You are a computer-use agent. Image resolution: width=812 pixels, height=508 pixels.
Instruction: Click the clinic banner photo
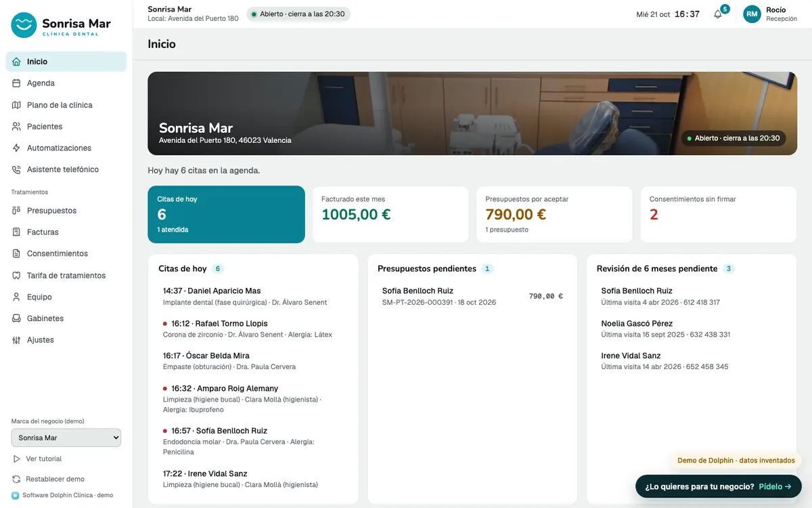click(472, 114)
